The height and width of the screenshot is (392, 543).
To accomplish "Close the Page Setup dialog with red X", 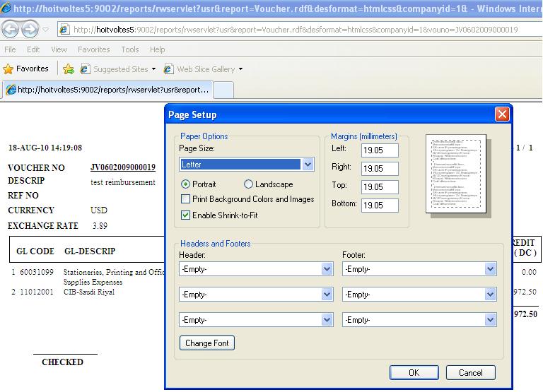I will pyautogui.click(x=502, y=114).
